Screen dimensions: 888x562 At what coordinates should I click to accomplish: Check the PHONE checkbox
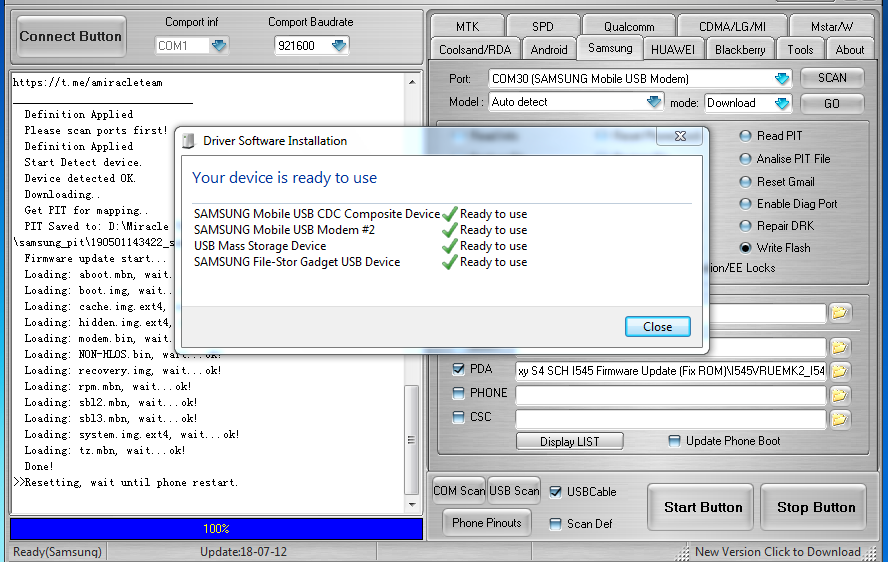(459, 393)
